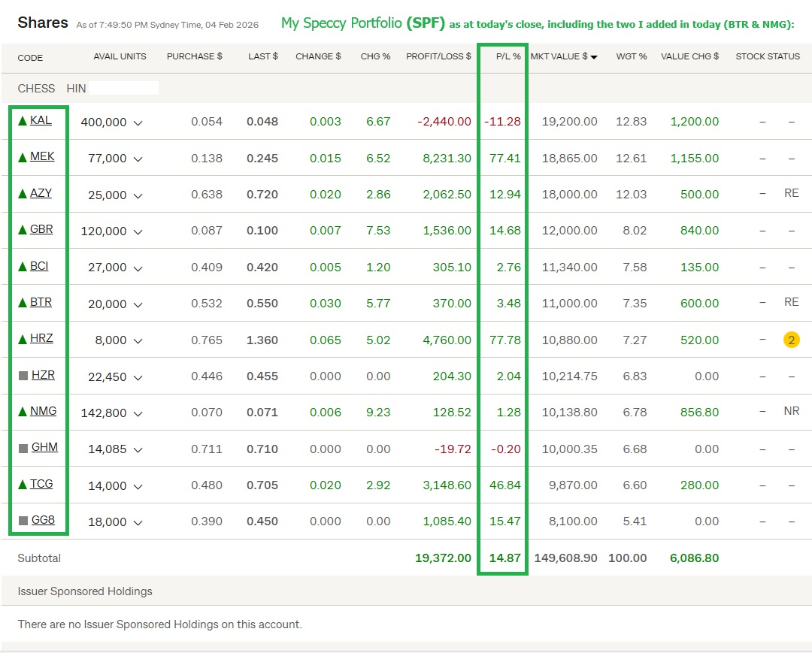
Task: Click the grey square icon next to GG8
Action: pyautogui.click(x=23, y=521)
